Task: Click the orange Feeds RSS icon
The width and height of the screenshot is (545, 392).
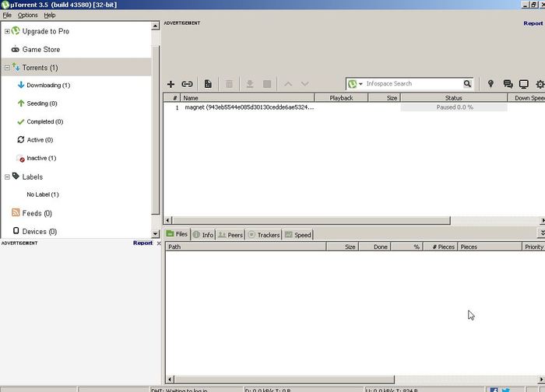Action: [x=16, y=212]
